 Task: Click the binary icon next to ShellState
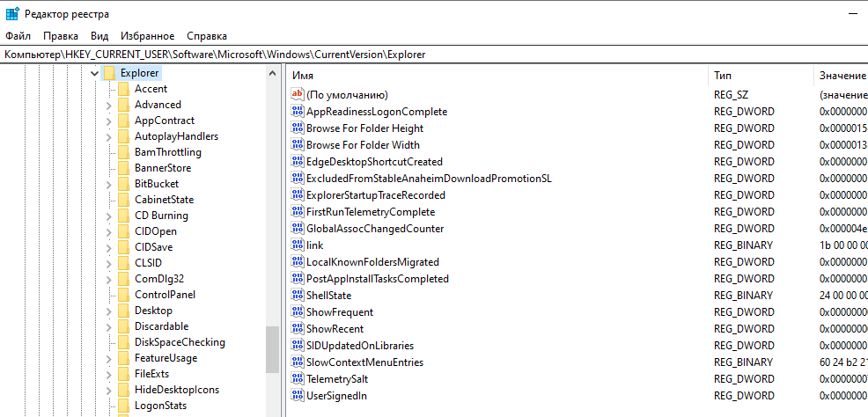298,296
